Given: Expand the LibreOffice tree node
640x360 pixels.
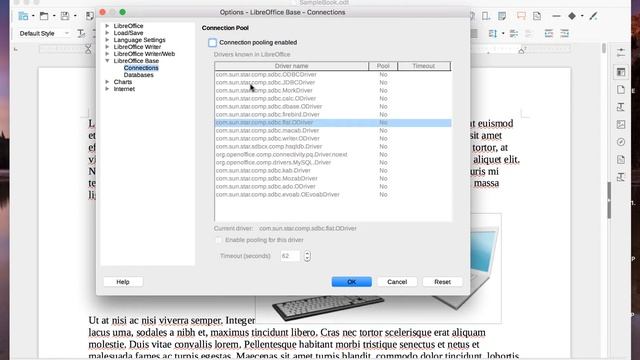Looking at the screenshot, I should click(x=107, y=26).
